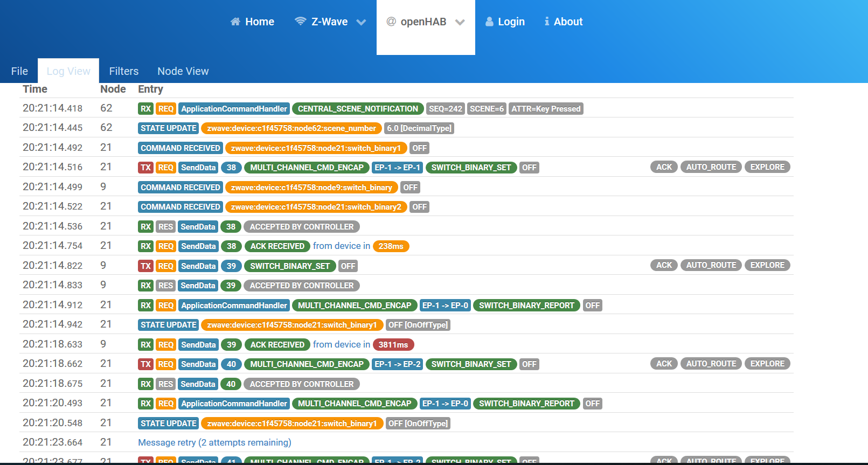Click the Z-Wave wifi signal icon

point(300,22)
